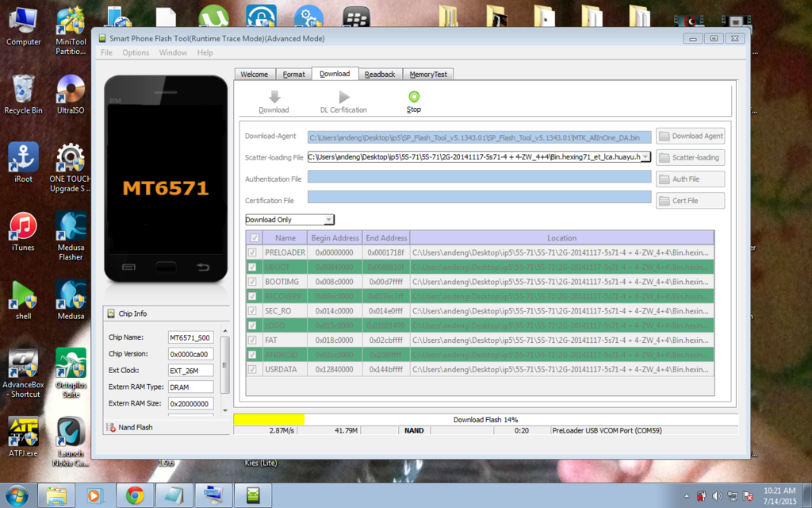
Task: Click the Flash Tool taskbar icon
Action: pyautogui.click(x=253, y=496)
